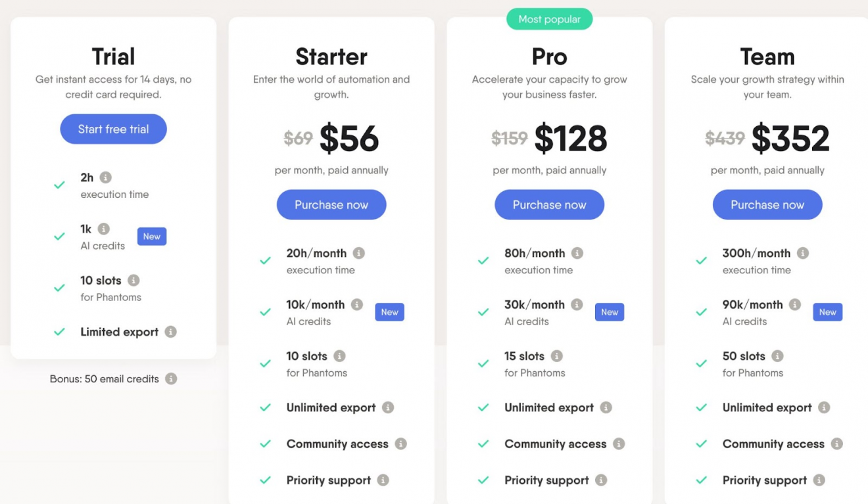Image resolution: width=868 pixels, height=504 pixels.
Task: Click info icon next to Pro 15 slots
Action: [556, 356]
